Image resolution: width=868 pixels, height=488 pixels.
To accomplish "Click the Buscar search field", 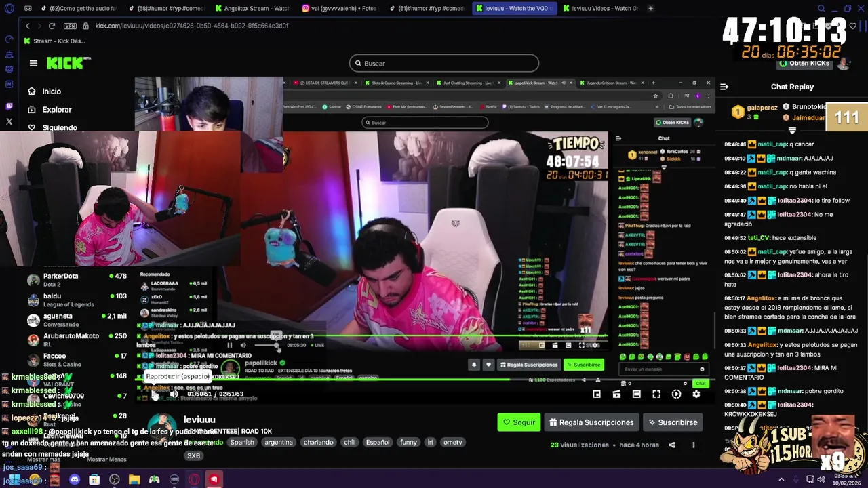I will (444, 63).
